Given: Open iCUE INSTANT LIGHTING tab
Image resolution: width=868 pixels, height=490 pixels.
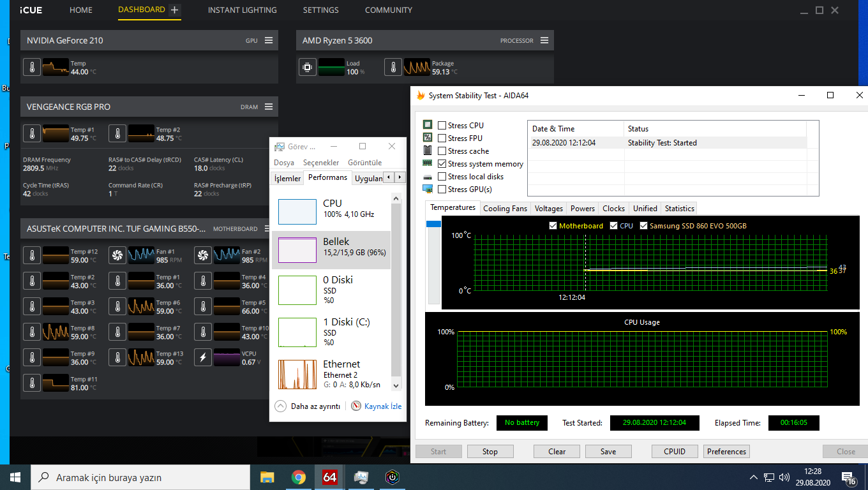Looking at the screenshot, I should (243, 10).
